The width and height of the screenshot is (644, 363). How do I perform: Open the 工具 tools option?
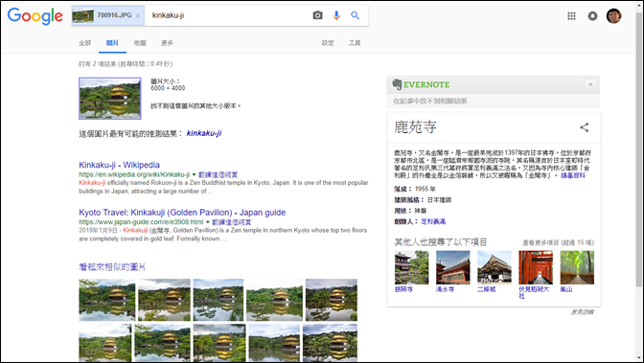[x=355, y=43]
